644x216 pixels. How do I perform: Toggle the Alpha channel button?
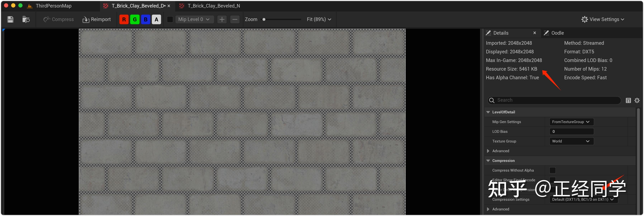156,19
